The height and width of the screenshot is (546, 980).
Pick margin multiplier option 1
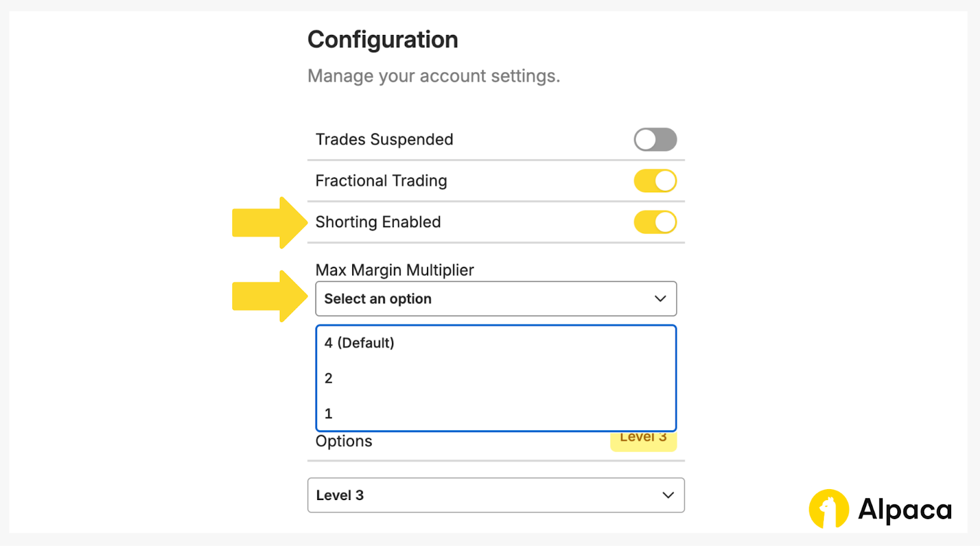[x=329, y=414]
